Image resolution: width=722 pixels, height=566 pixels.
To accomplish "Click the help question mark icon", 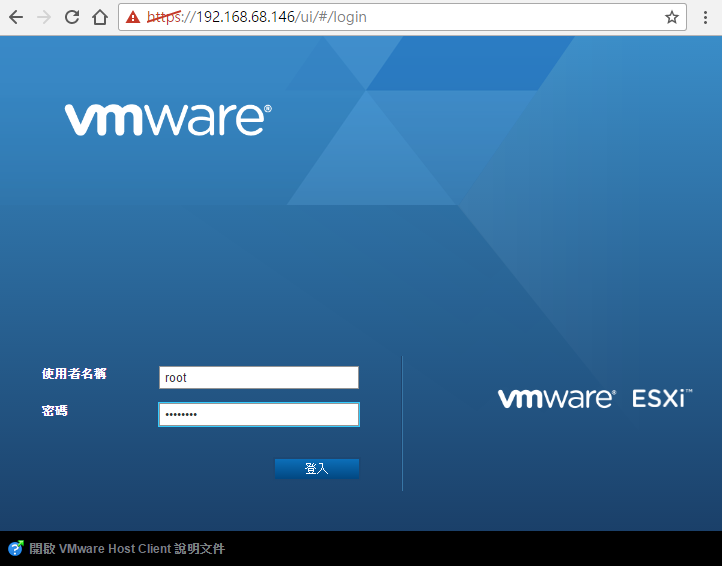I will pyautogui.click(x=16, y=548).
